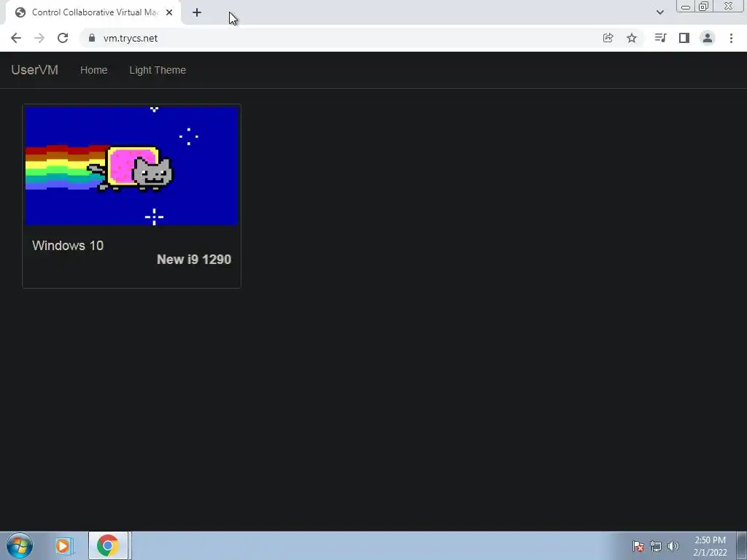Minimize the Chrome window
Image resolution: width=747 pixels, height=560 pixels.
coord(686,7)
